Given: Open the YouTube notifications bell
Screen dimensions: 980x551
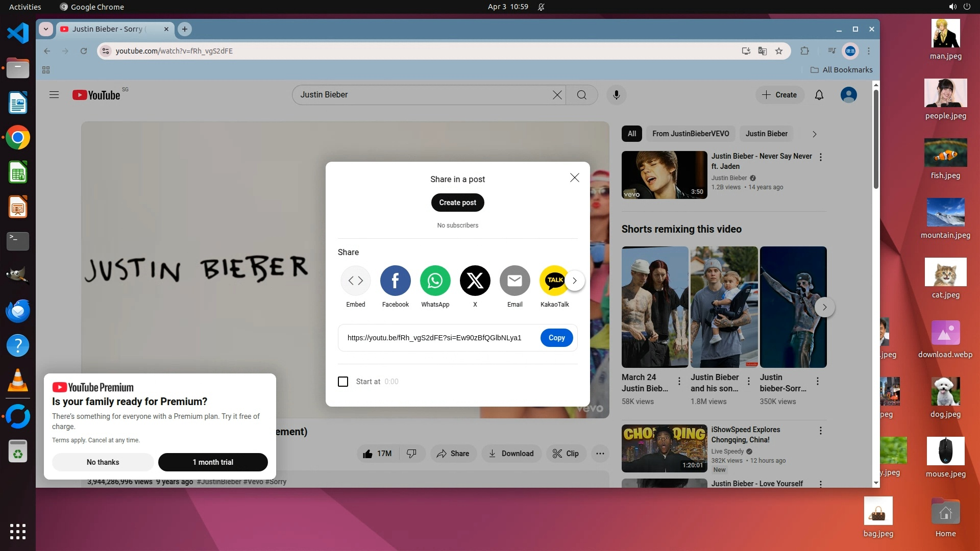Looking at the screenshot, I should click(819, 95).
